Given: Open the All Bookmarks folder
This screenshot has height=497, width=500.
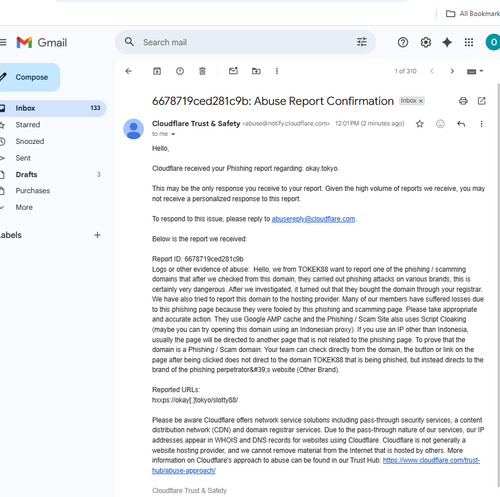Looking at the screenshot, I should [473, 14].
